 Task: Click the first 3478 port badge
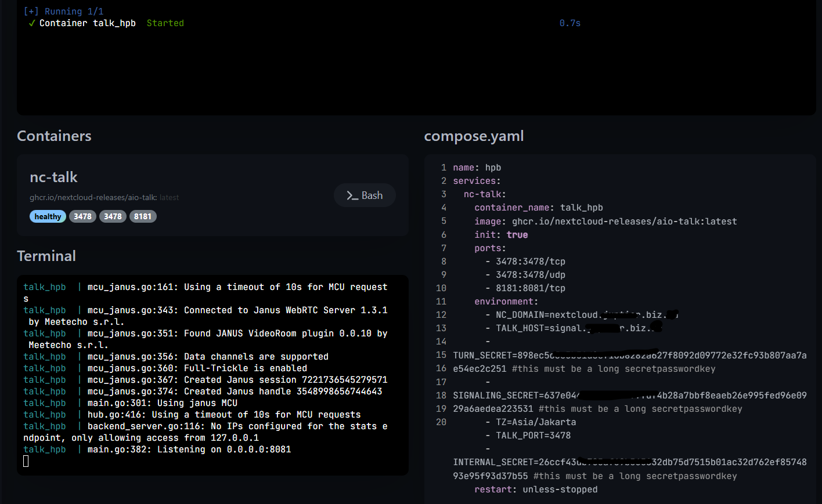coord(82,216)
